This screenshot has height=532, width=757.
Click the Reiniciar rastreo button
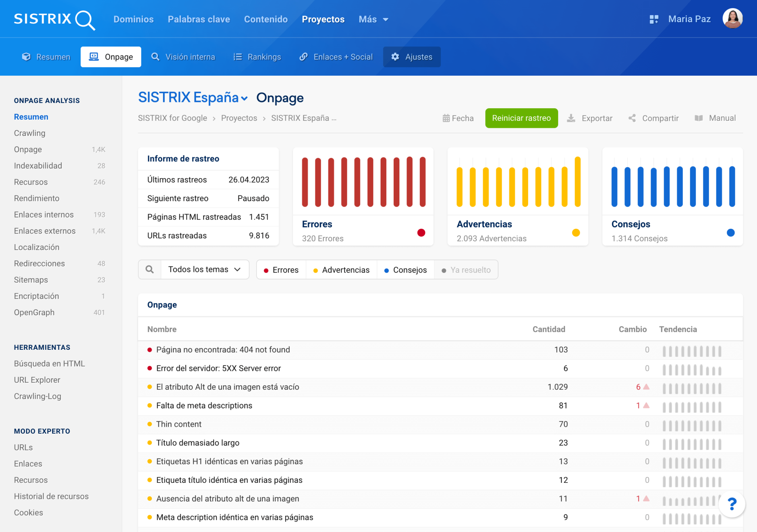(522, 118)
